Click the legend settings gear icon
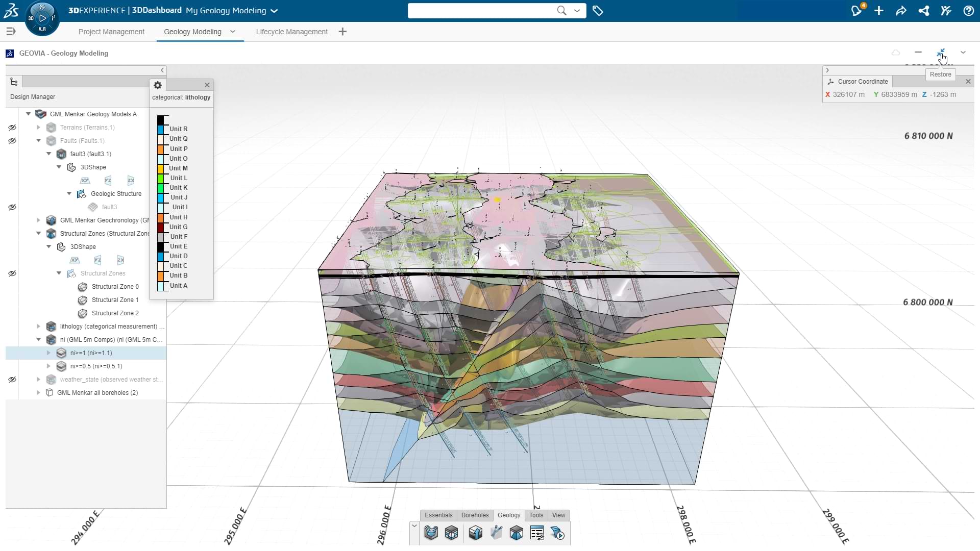Image resolution: width=980 pixels, height=551 pixels. pos(157,84)
